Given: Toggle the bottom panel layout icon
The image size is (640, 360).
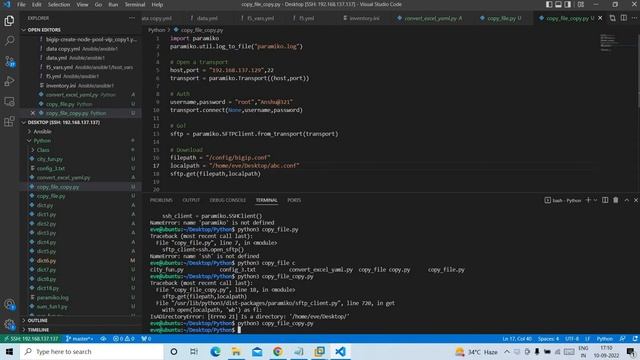Looking at the screenshot, I should 558,4.
